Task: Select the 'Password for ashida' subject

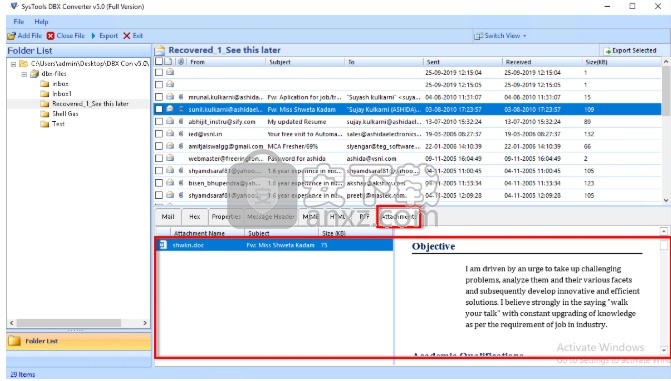Action: [x=296, y=159]
